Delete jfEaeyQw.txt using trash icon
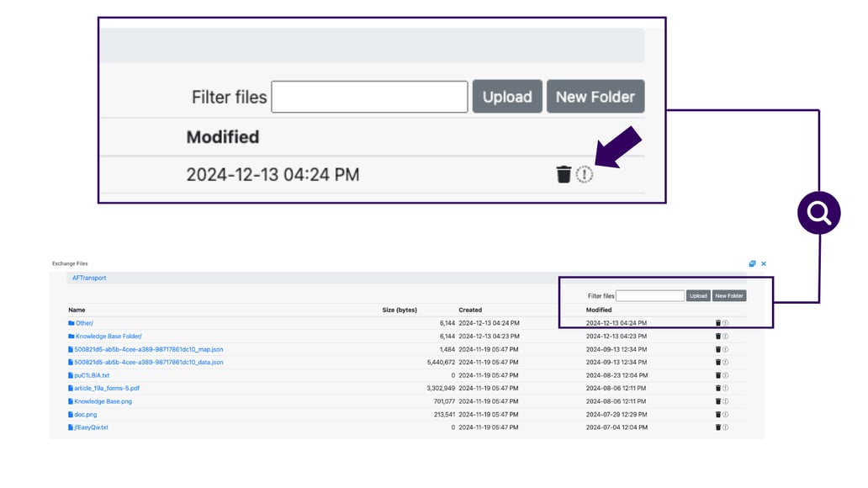This screenshot has height=488, width=868. pos(718,427)
